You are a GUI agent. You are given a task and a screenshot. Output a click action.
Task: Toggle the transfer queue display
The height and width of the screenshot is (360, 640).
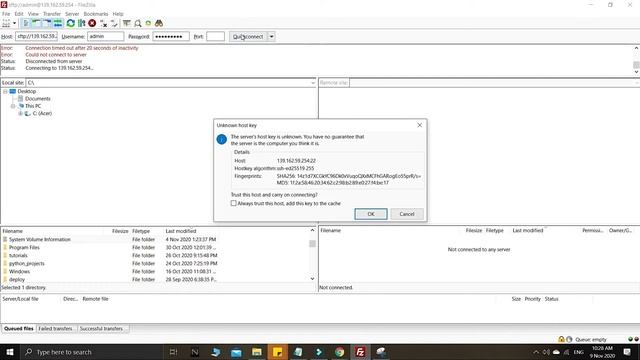coord(58,23)
